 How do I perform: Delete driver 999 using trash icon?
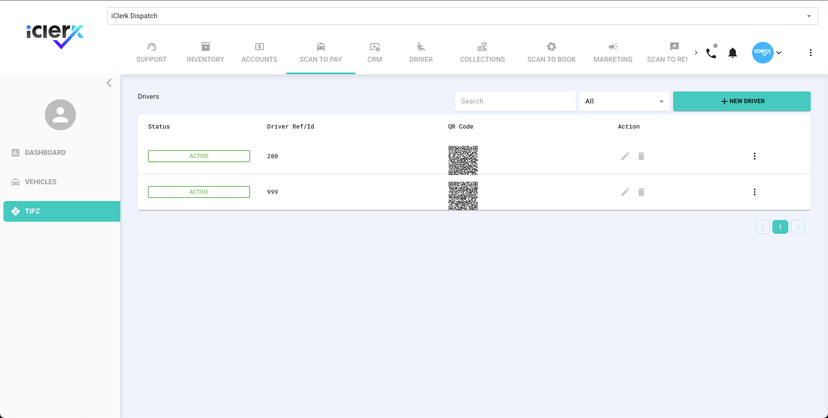[x=641, y=192]
